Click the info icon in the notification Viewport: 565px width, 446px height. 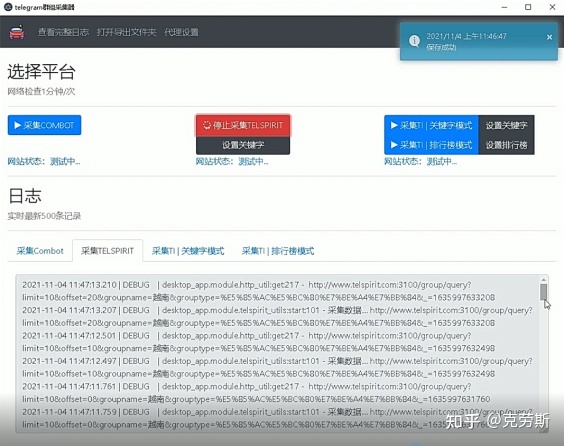point(414,41)
